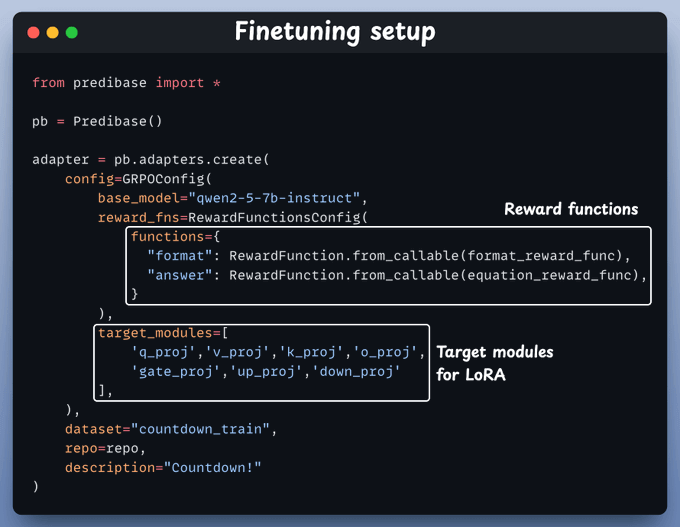
Task: Click the "format" dictionary key
Action: [x=180, y=256]
